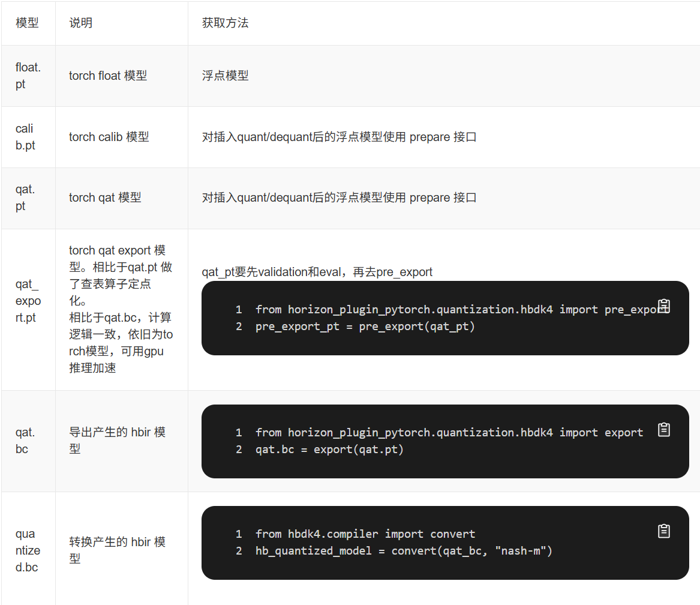Click the 模型 column header
Viewport: 700px width, 605px height.
point(27,23)
